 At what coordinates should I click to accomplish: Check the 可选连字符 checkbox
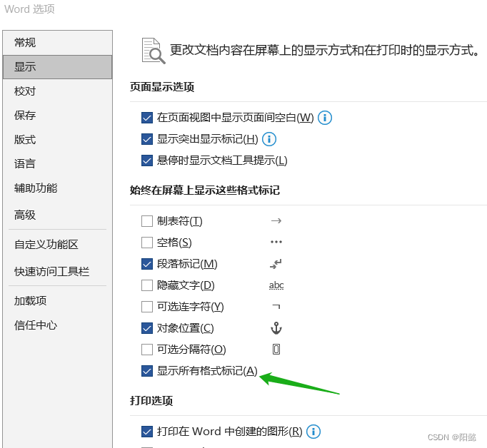pos(147,307)
